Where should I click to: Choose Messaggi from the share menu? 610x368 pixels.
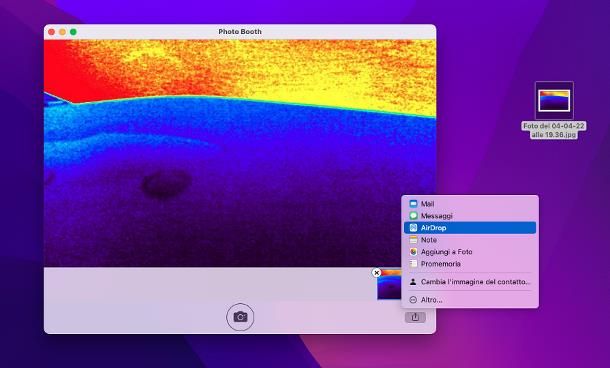pyautogui.click(x=470, y=216)
